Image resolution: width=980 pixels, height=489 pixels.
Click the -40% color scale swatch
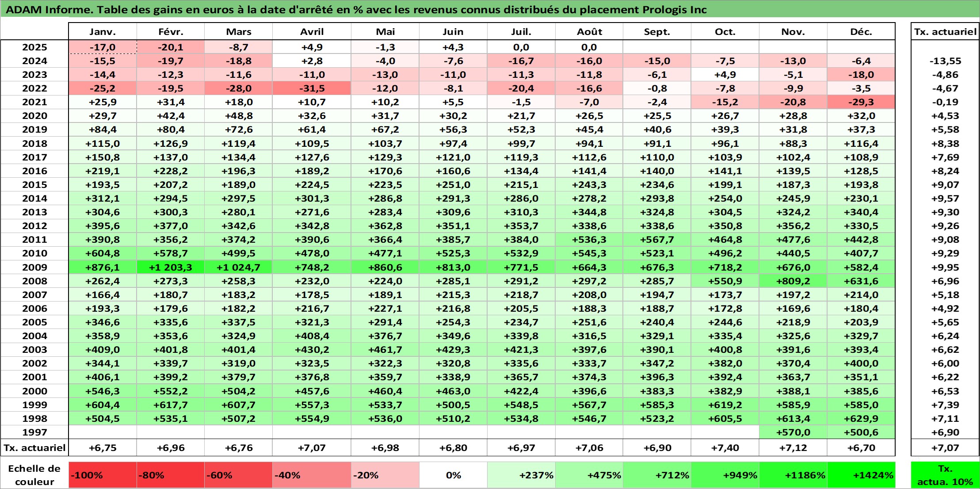tap(312, 475)
